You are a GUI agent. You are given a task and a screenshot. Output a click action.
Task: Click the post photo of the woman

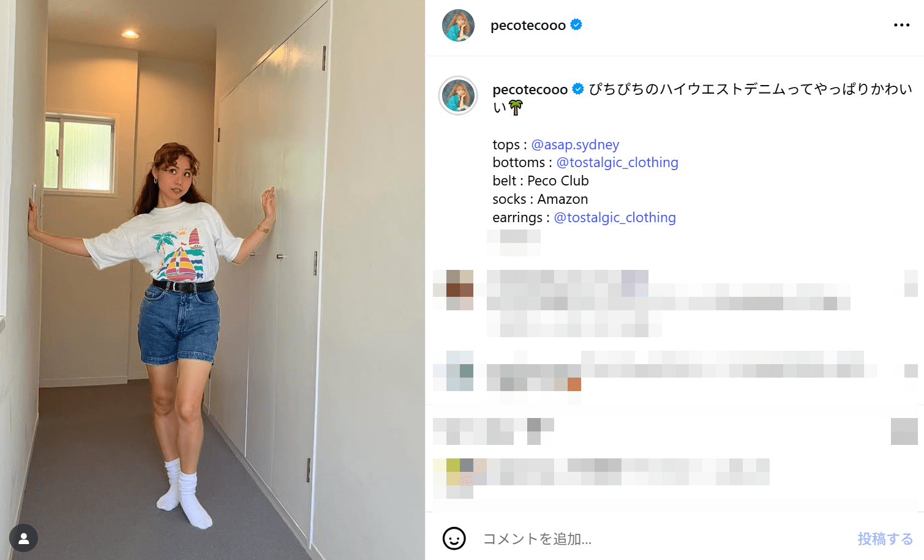point(212,280)
